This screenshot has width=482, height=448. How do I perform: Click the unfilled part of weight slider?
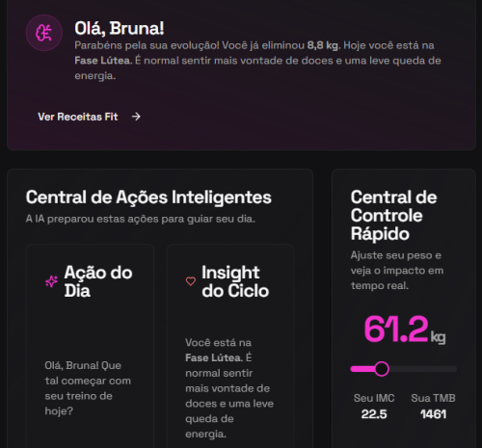click(423, 369)
